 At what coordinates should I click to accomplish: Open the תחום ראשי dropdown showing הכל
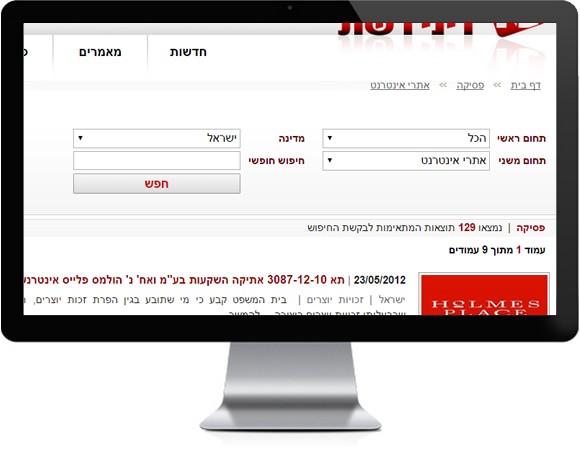[406, 138]
